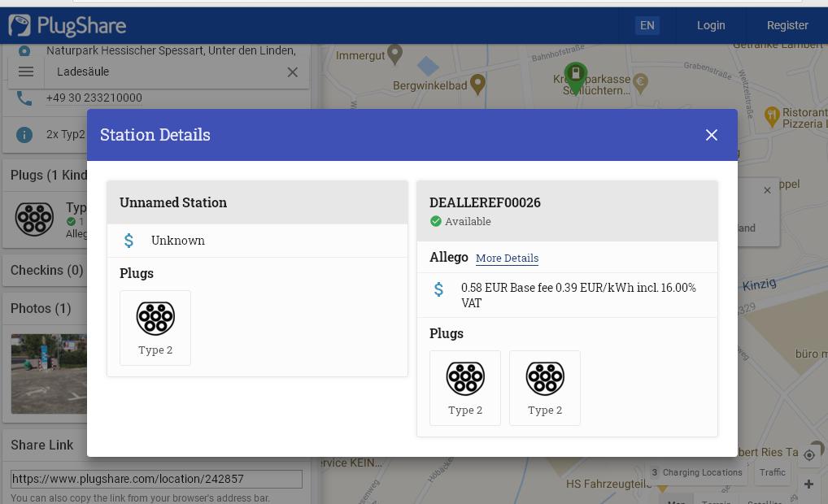Click the green charging station map marker
The image size is (828, 504).
click(575, 76)
